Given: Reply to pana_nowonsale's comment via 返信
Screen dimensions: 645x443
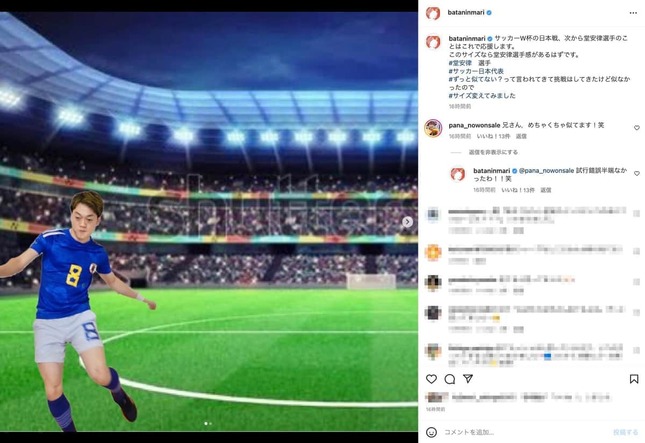Looking at the screenshot, I should click(521, 136).
